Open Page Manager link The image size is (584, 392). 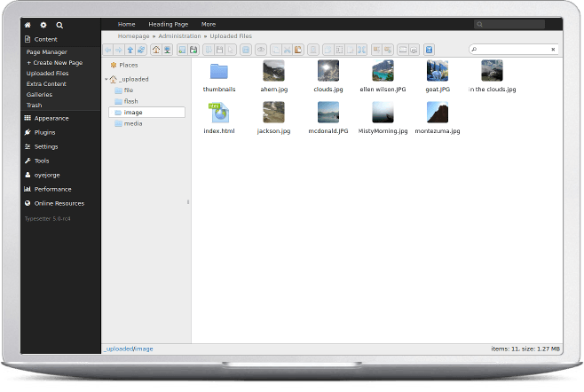point(46,52)
